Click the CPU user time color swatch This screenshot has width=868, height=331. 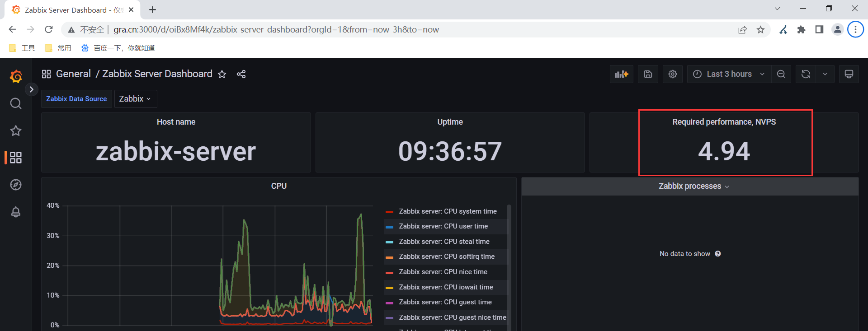[x=389, y=227]
